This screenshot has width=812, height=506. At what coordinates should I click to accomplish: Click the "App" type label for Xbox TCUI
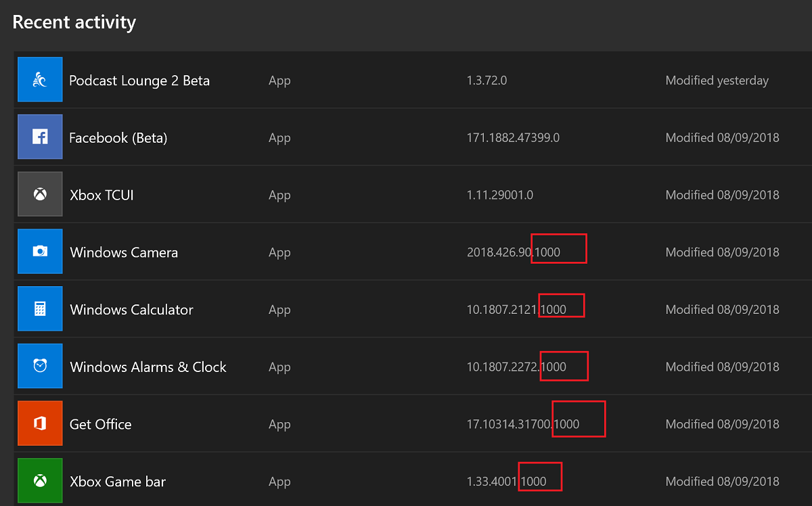[279, 195]
